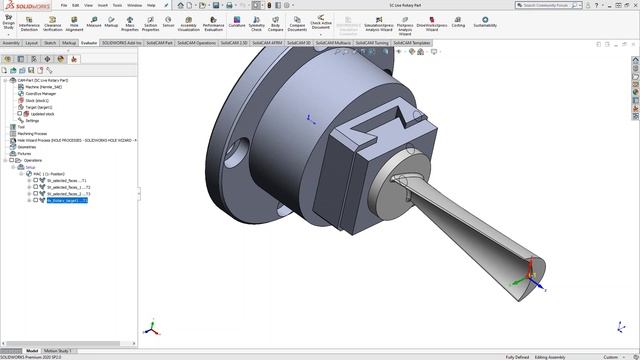This screenshot has width=640, height=360.
Task: Click the Save icon in quick toolbar
Action: [216, 5]
